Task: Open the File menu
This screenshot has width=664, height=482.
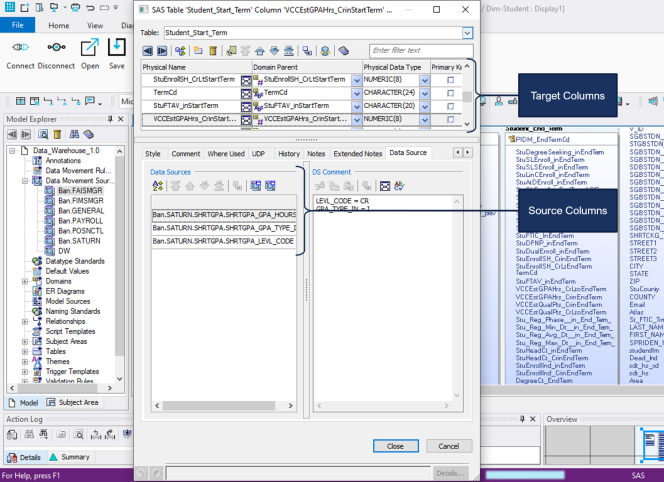Action: click(17, 25)
